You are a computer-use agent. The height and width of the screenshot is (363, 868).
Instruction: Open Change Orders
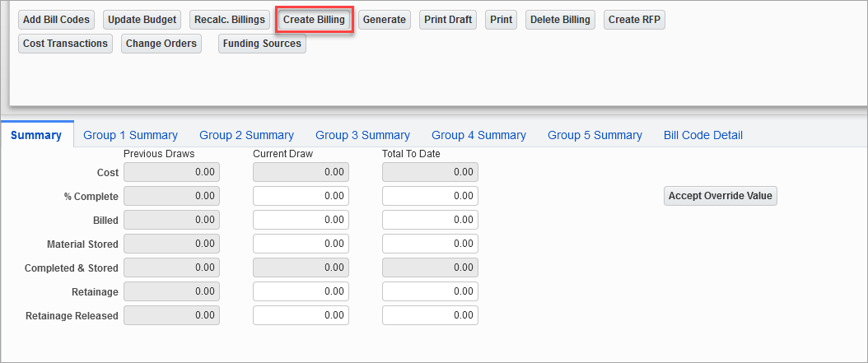161,43
